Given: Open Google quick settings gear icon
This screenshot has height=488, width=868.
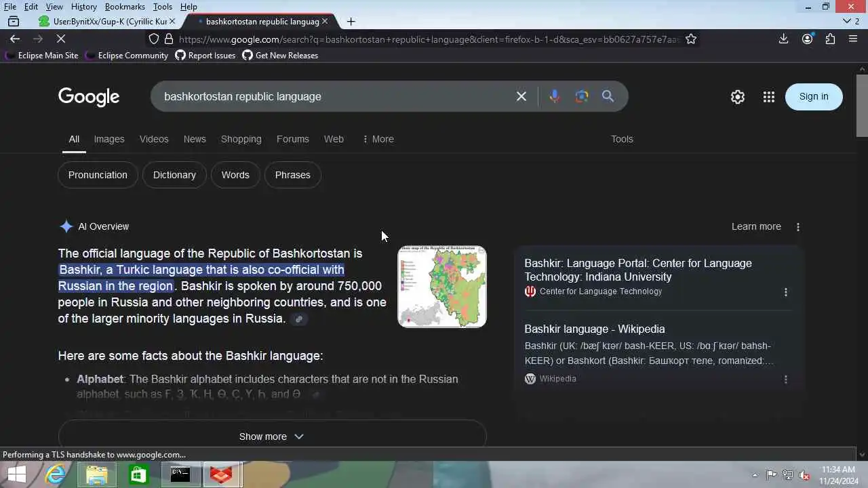Looking at the screenshot, I should coord(738,97).
